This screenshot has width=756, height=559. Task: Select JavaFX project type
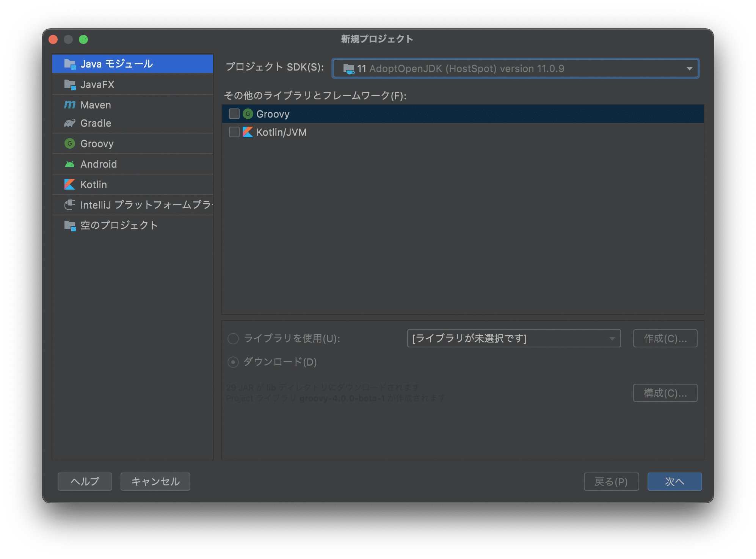[x=133, y=84]
